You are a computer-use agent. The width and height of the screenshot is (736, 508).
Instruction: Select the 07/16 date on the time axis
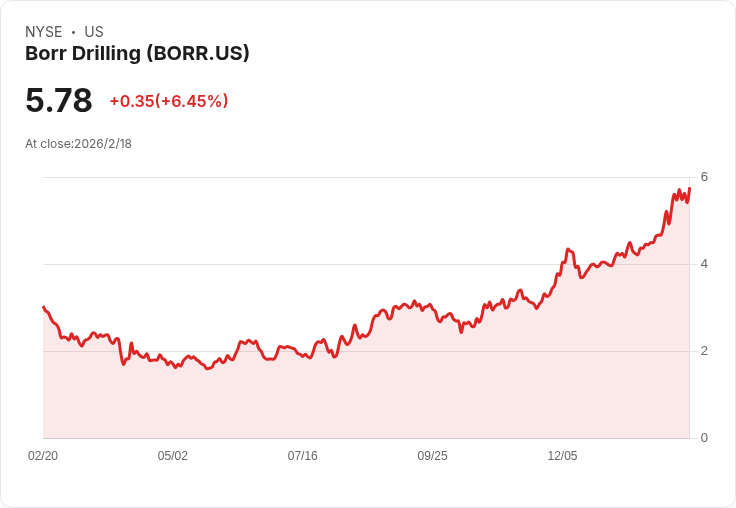pos(303,456)
